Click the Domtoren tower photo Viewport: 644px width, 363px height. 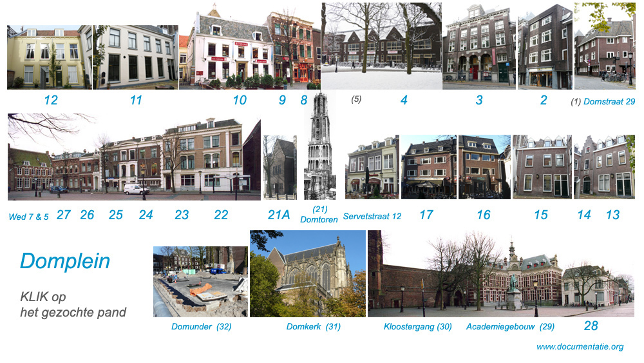(319, 145)
